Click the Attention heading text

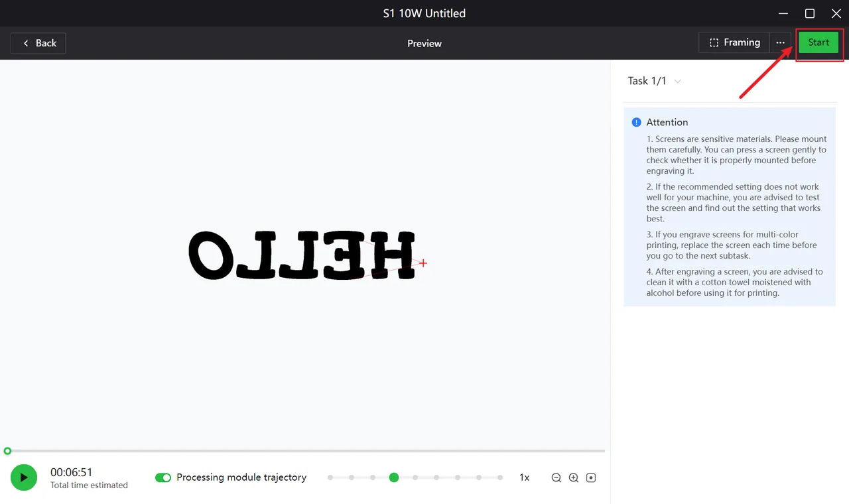tap(667, 122)
